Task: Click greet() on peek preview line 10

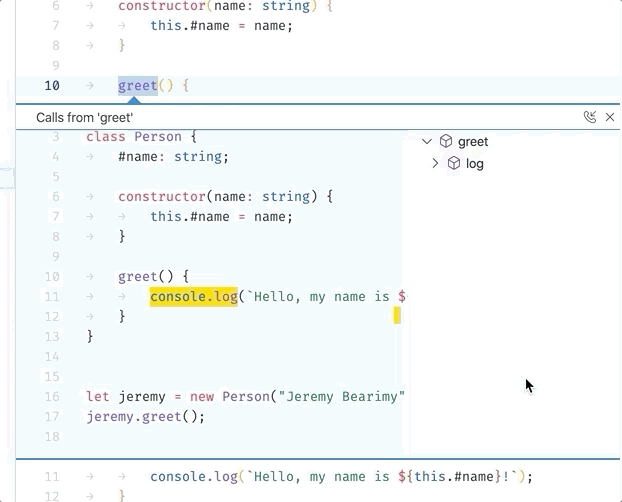Action: (x=146, y=277)
